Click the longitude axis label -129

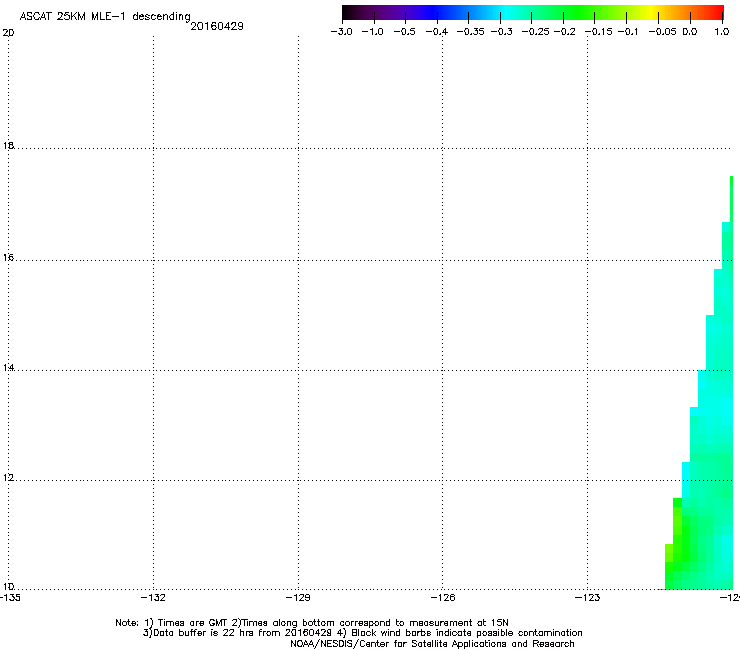coord(298,598)
